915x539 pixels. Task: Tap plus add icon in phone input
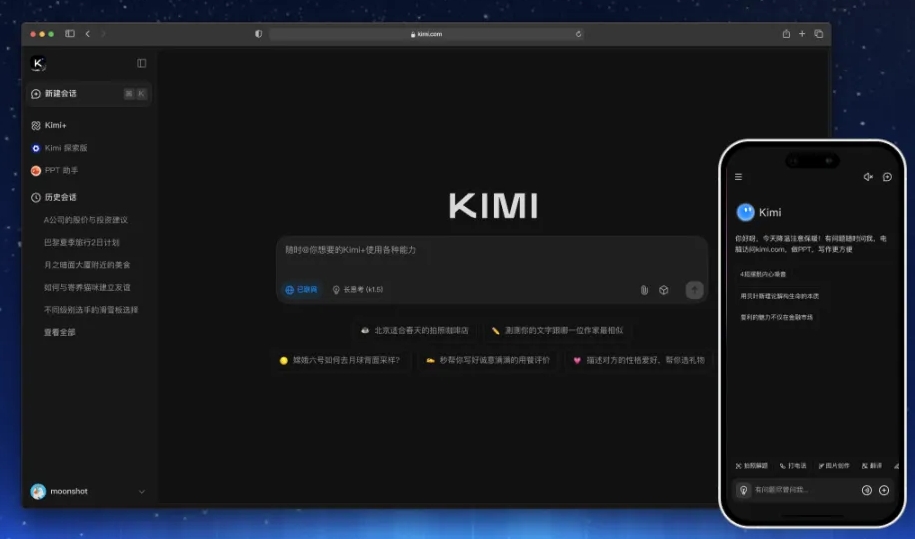pos(884,490)
